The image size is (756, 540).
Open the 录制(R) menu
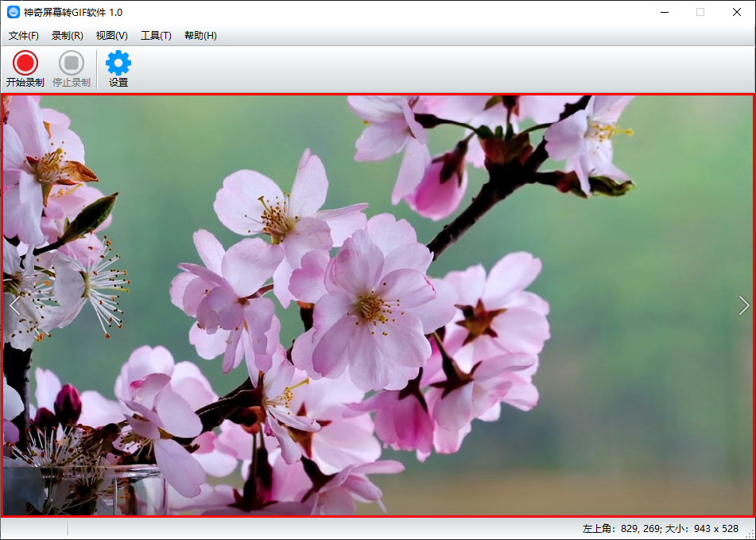[x=68, y=36]
